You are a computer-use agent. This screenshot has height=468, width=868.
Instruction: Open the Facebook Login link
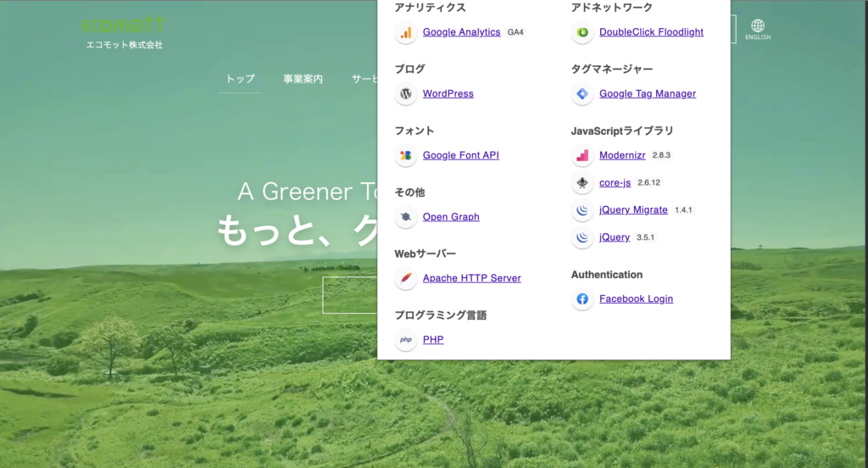(636, 299)
